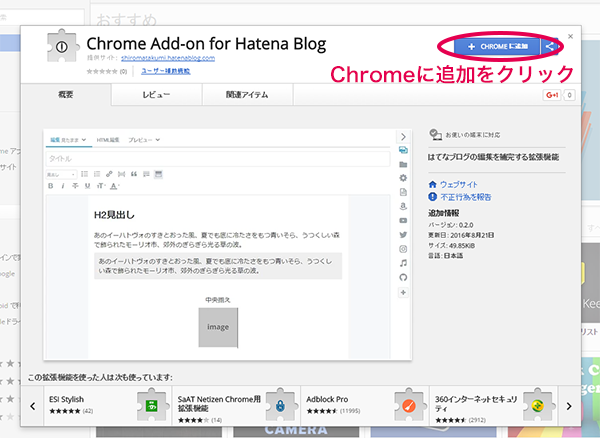
Task: Click the G+1 button
Action: 552,95
